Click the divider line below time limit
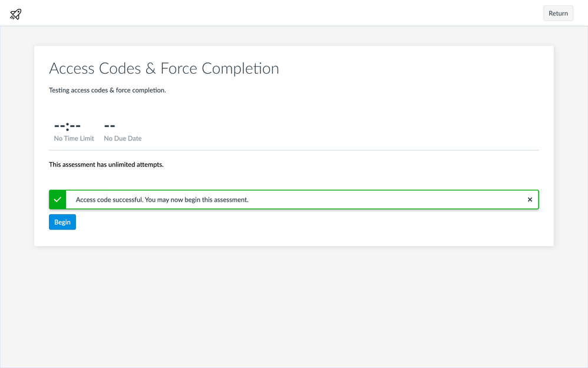The height and width of the screenshot is (368, 588). click(x=293, y=150)
